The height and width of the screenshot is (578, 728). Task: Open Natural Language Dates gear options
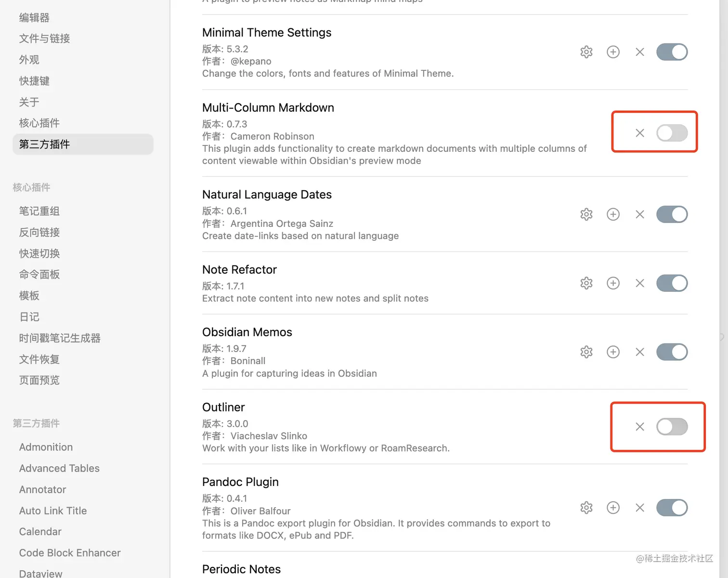point(586,214)
